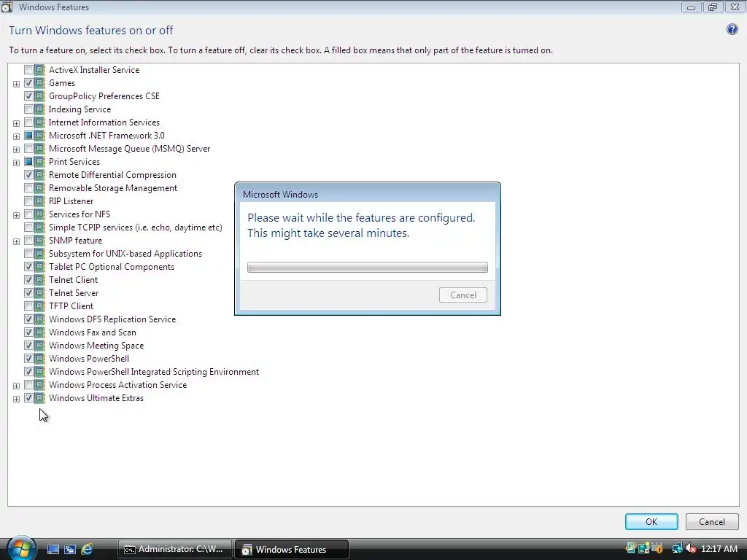Viewport: 747px width, 560px height.
Task: Toggle the Windows Fax and Scan checkbox
Action: [x=28, y=332]
